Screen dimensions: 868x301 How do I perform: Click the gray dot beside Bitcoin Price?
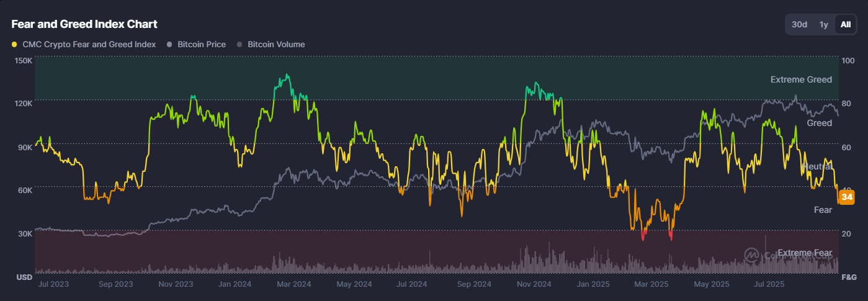pos(169,45)
